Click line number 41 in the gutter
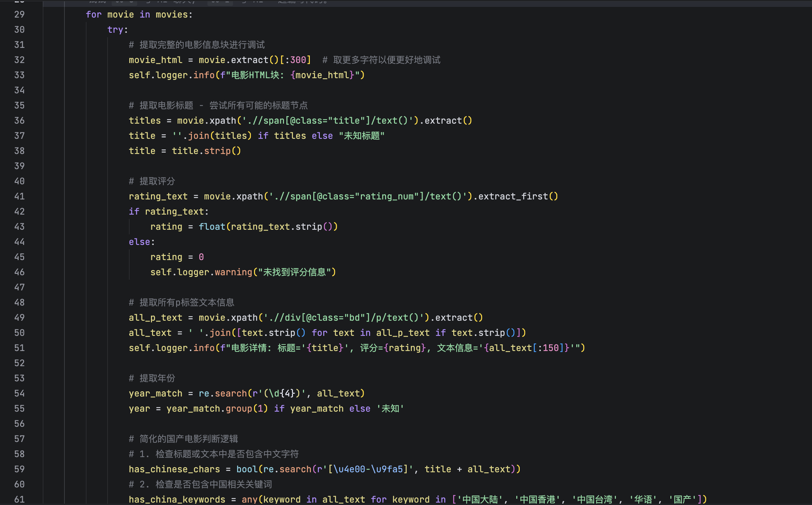Viewport: 812px width, 505px height. coord(19,196)
